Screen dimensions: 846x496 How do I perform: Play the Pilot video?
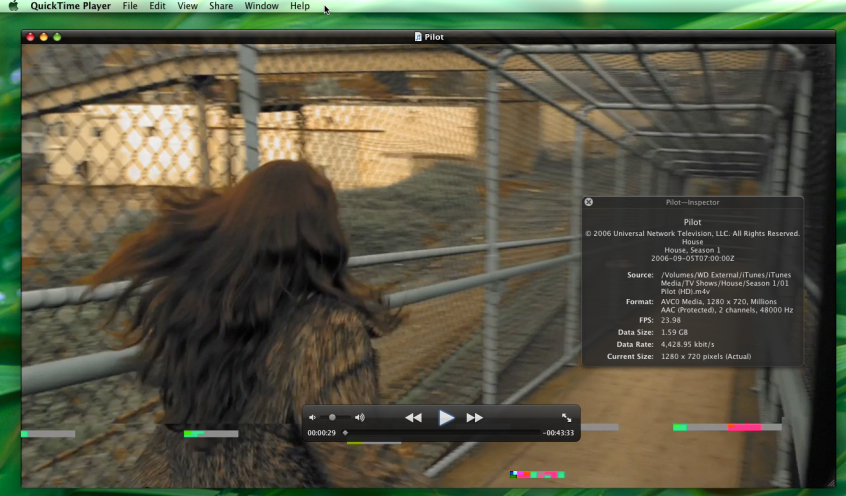tap(446, 418)
